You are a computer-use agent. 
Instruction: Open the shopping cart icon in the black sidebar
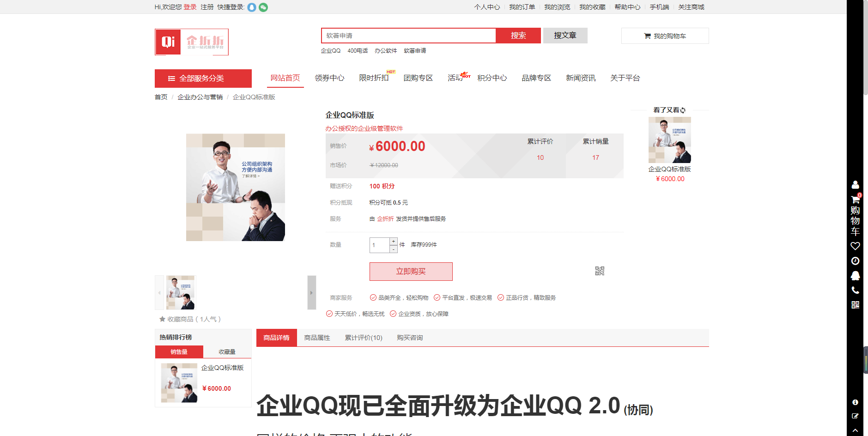(x=855, y=200)
